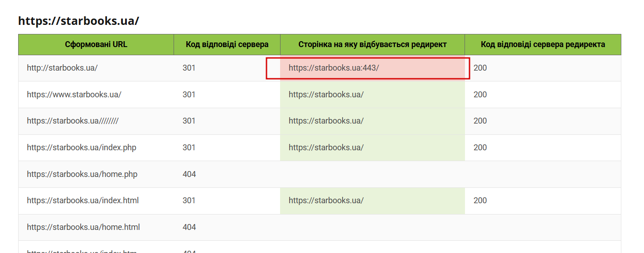Select the https://www.starbooks.ua/ URL cell

pyautogui.click(x=96, y=95)
